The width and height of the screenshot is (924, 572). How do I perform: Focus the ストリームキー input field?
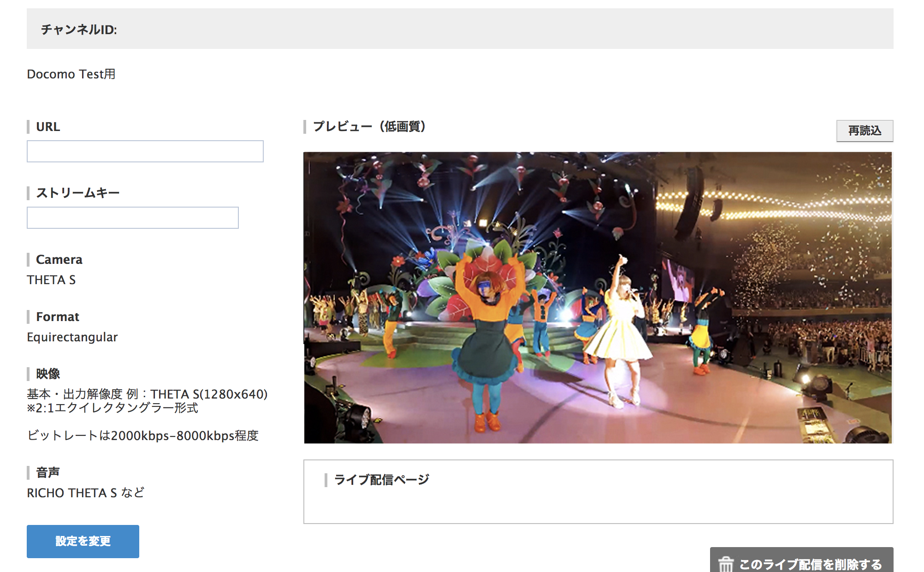[x=133, y=218]
